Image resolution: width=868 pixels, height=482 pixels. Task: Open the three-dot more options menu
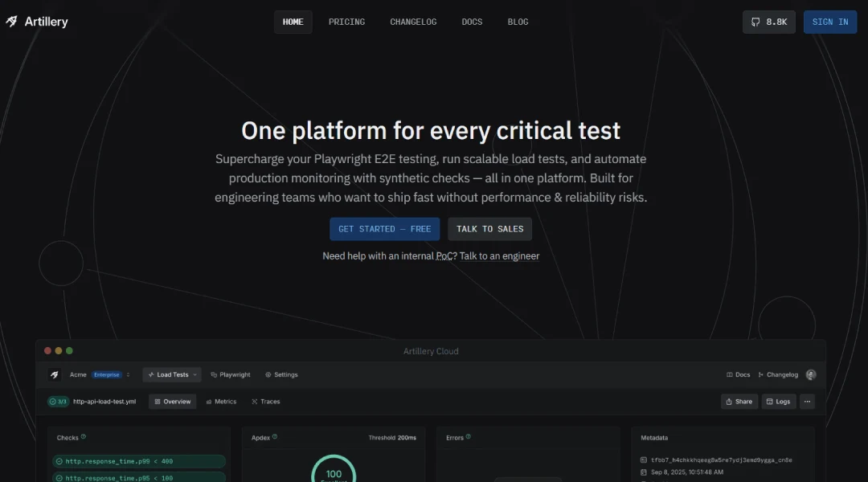(808, 401)
